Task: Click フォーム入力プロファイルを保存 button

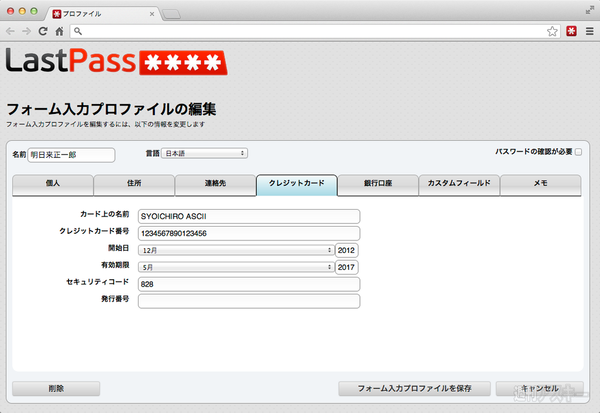Action: point(414,389)
